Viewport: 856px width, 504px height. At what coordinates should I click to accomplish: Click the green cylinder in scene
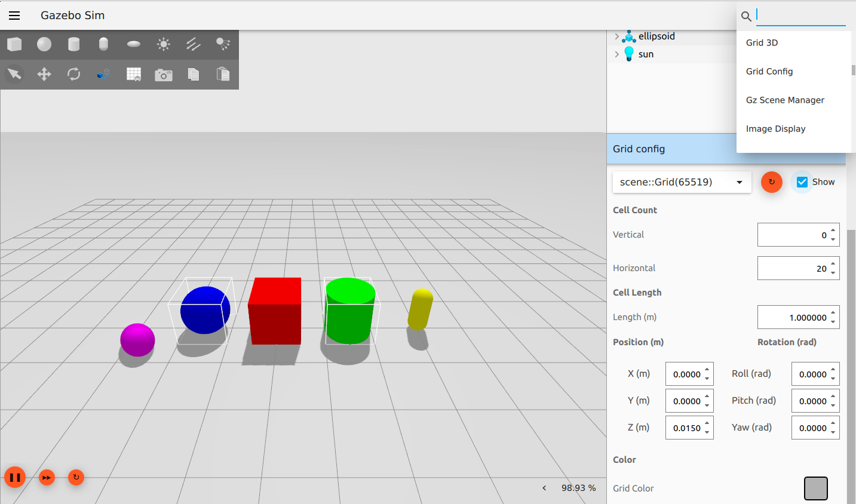click(350, 311)
